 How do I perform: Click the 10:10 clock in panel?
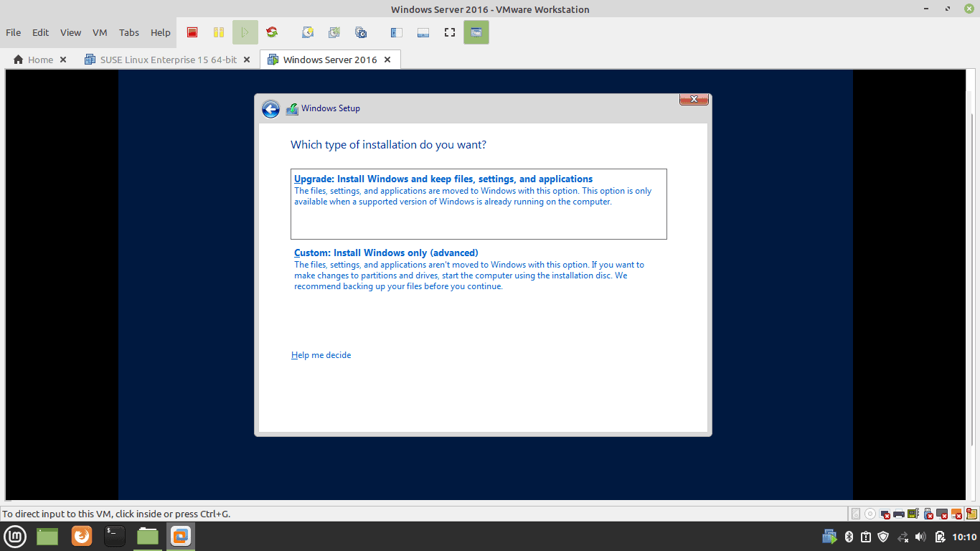[x=964, y=537]
